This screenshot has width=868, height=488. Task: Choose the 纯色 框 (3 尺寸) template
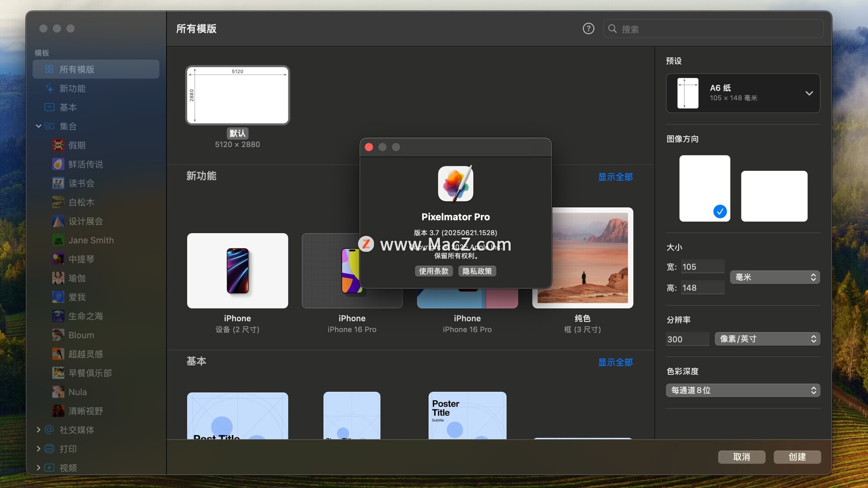(582, 258)
